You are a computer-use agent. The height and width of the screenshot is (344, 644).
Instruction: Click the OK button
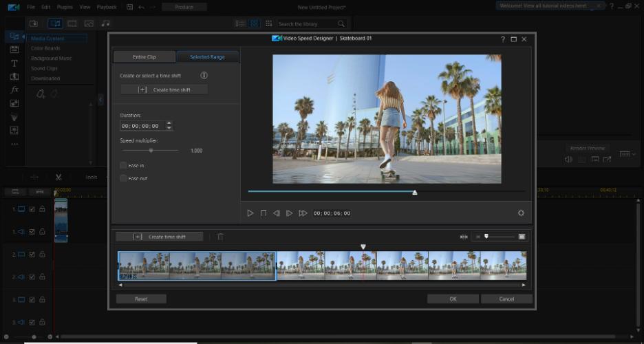coord(453,299)
